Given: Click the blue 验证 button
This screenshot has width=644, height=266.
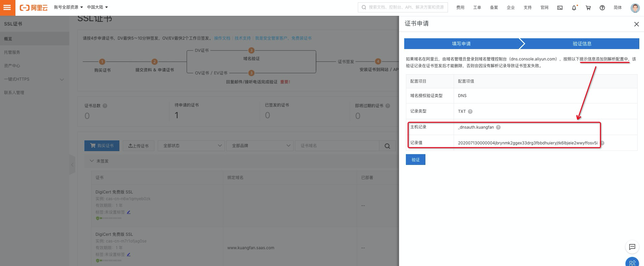Looking at the screenshot, I should tap(416, 160).
